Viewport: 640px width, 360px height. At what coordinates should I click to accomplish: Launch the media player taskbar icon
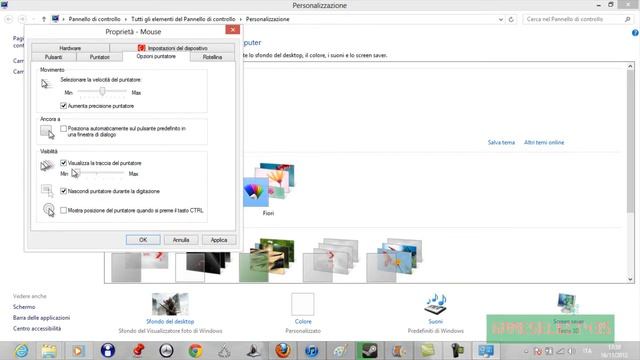[78, 351]
